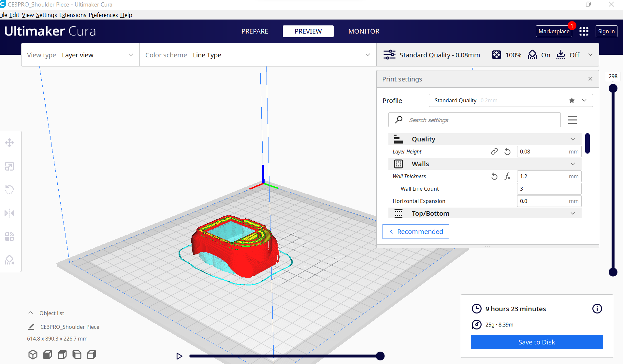Open the Edit menu

point(14,15)
